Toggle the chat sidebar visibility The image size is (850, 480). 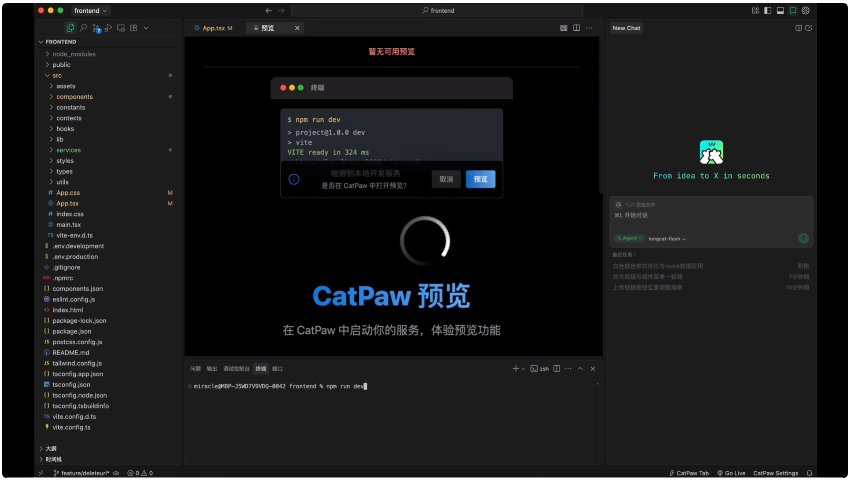point(793,10)
